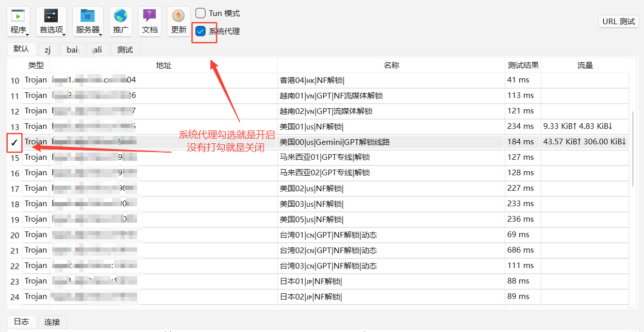The width and height of the screenshot is (644, 332).
Task: Click the URL 测试 button
Action: [x=618, y=22]
